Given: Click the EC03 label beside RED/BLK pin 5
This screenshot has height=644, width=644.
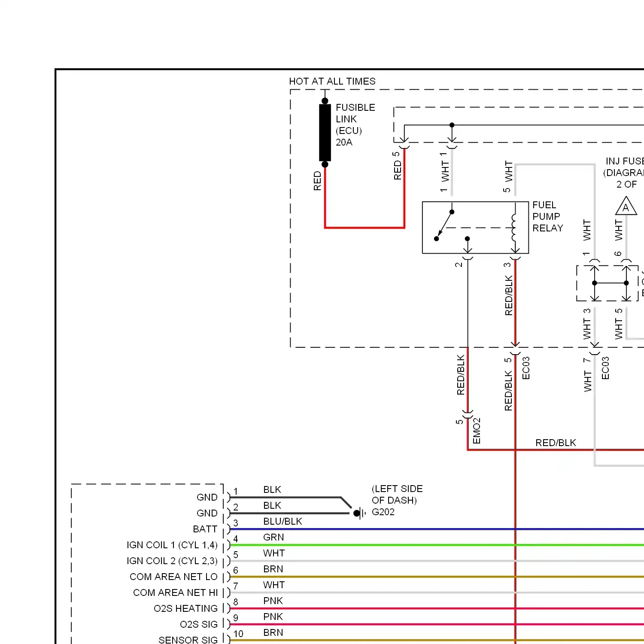Looking at the screenshot, I should 526,368.
